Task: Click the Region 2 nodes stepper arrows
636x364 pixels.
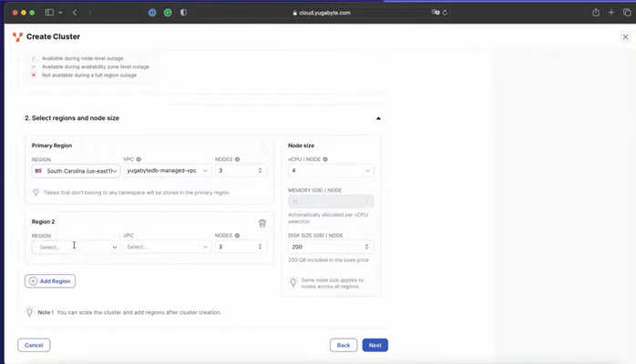Action: pyautogui.click(x=260, y=247)
